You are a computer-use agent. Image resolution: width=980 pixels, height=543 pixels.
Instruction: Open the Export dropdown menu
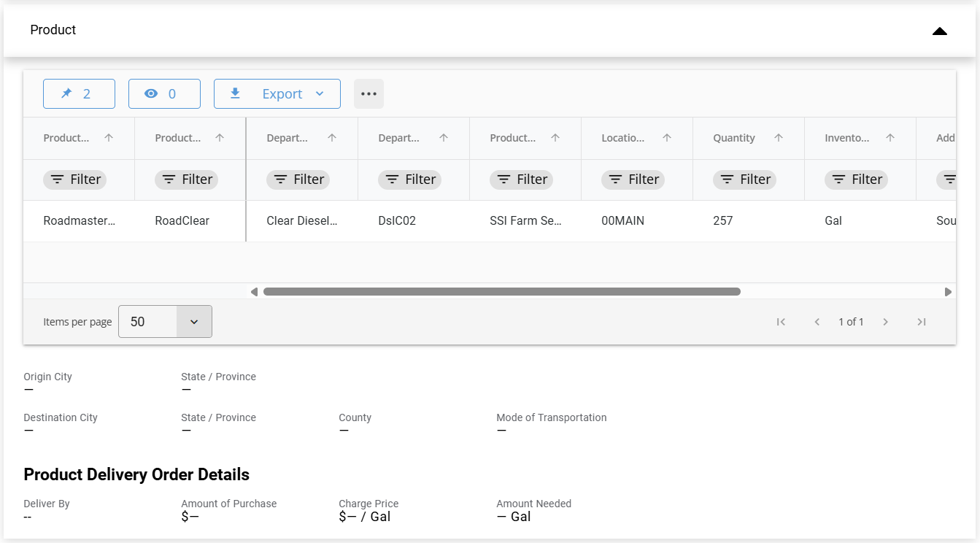[277, 93]
